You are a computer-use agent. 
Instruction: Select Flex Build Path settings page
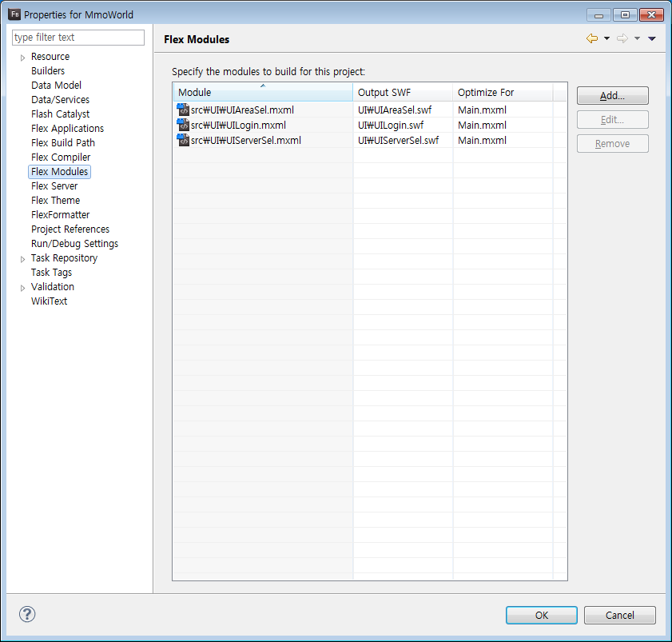[x=63, y=142]
